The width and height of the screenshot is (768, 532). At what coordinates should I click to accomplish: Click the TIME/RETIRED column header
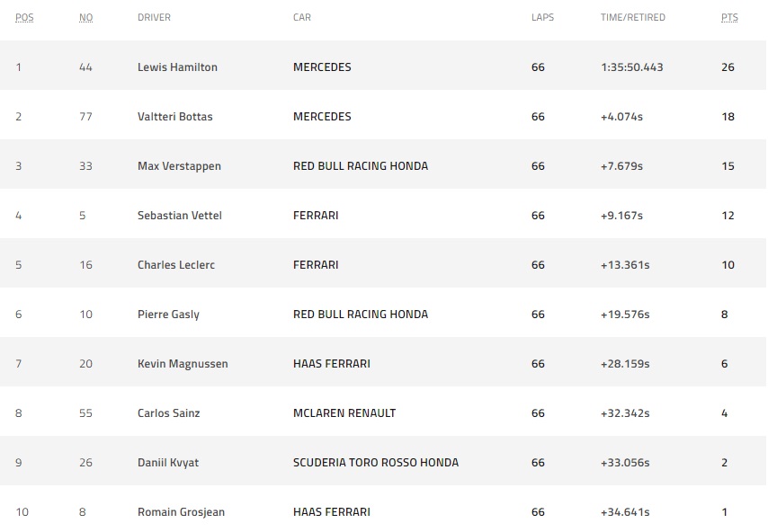(633, 17)
